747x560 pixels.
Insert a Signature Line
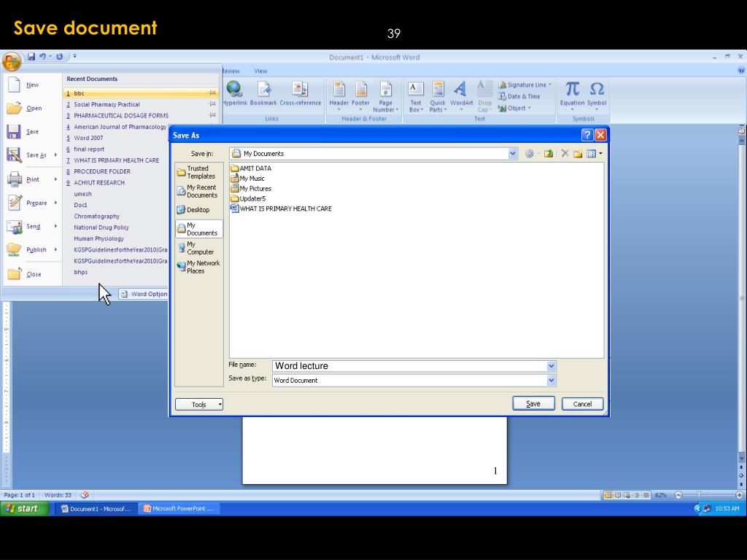tap(525, 85)
